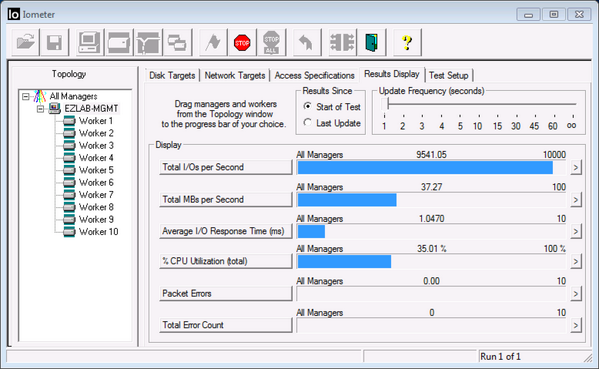Viewport: 599px width, 369px height.
Task: Select the Results Display tab
Action: coord(392,74)
